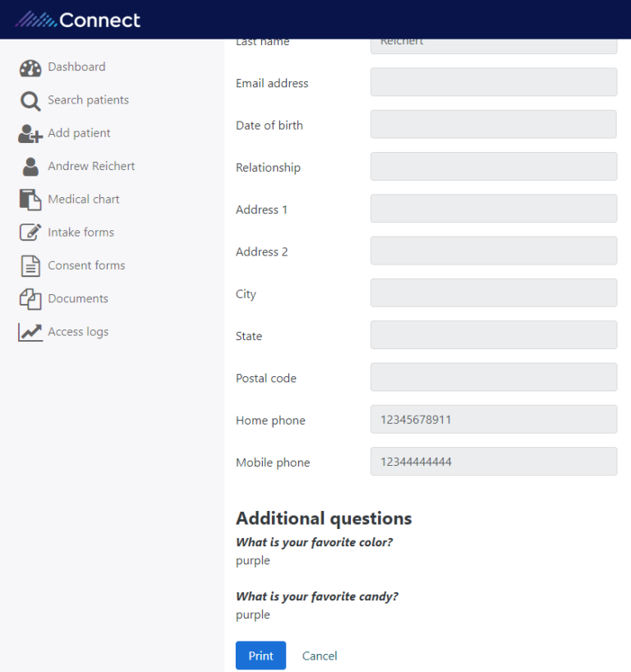Viewport: 631px width, 672px height.
Task: Click the Relationship label
Action: coord(269,168)
